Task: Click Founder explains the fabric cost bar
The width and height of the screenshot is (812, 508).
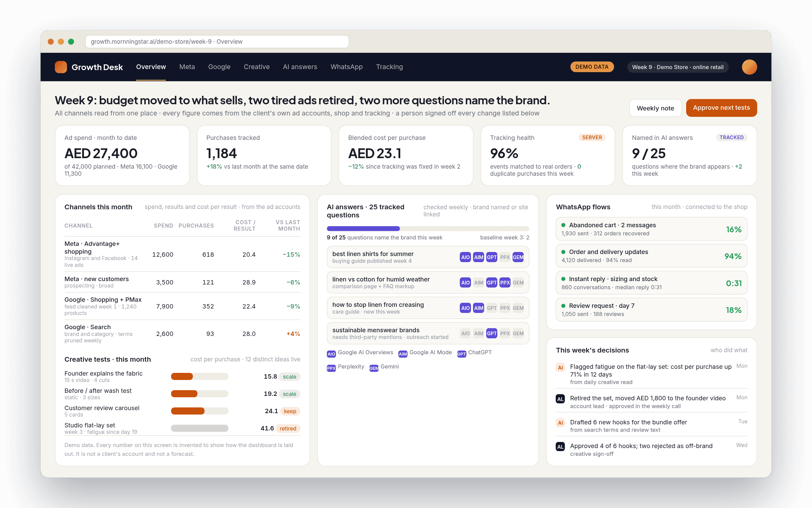Action: [200, 376]
